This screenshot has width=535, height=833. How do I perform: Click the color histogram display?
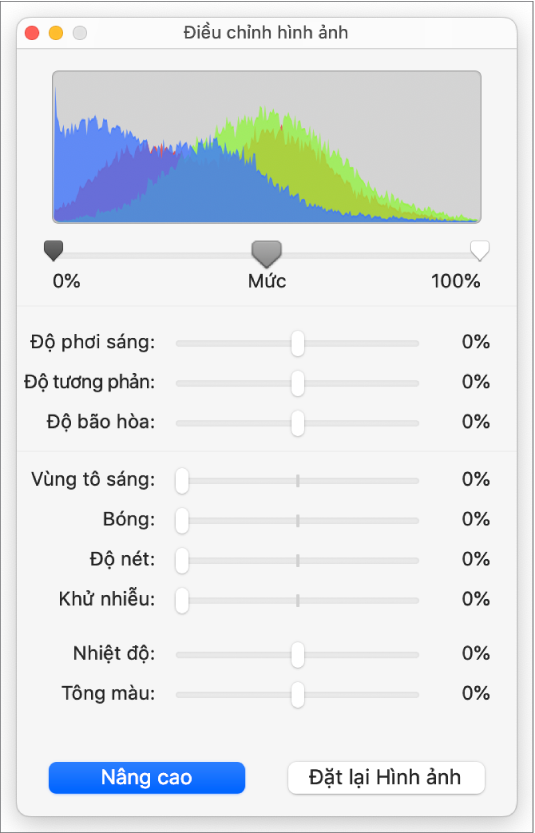coord(267,147)
